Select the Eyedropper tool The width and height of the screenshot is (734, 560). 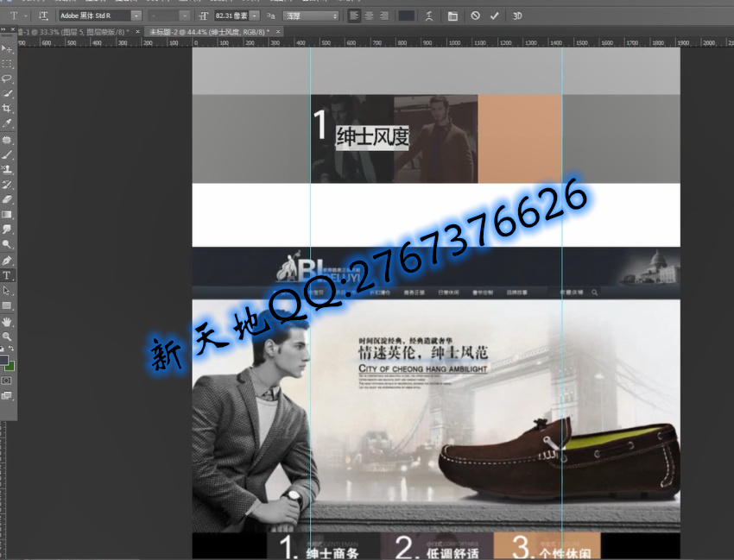(x=7, y=123)
